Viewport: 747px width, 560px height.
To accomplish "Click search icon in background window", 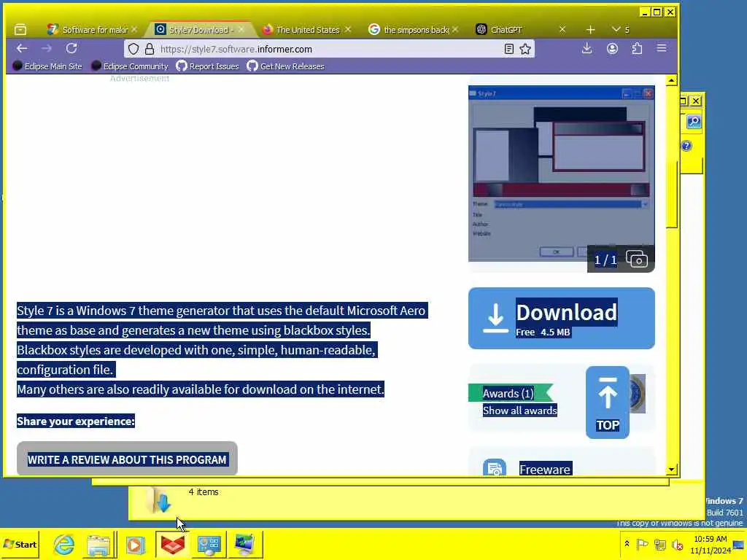I will coord(694,122).
